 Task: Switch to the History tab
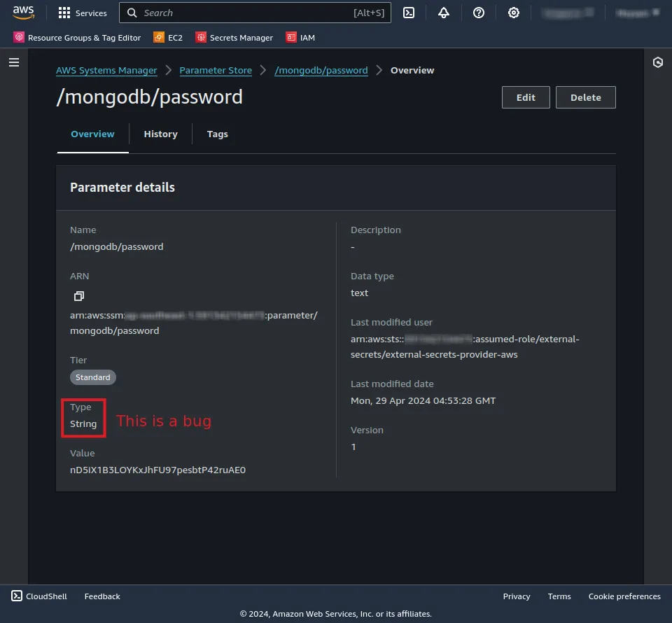[160, 134]
